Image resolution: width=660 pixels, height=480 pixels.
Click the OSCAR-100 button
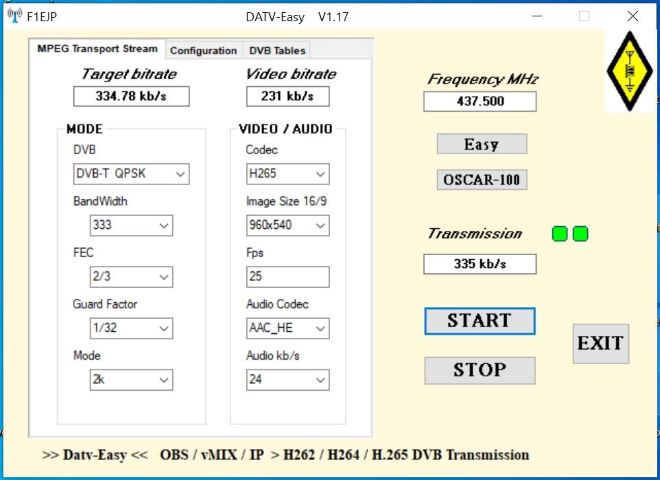pyautogui.click(x=482, y=180)
